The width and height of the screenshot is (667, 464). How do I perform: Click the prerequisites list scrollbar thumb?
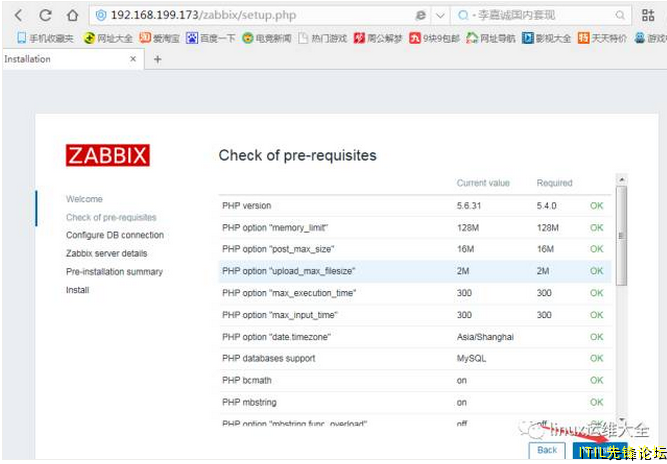[621, 236]
